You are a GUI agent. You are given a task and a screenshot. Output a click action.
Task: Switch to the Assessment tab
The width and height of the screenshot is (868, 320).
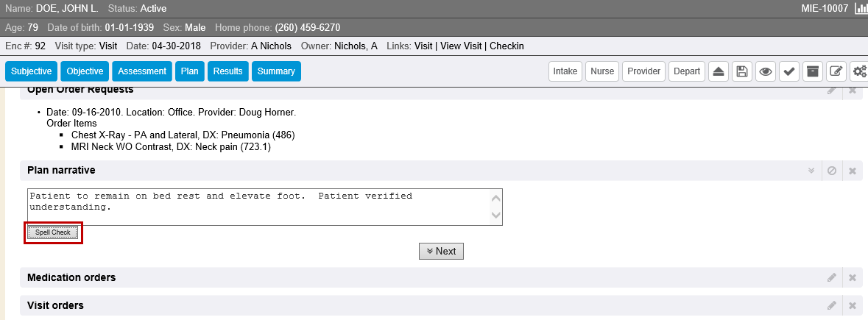142,71
